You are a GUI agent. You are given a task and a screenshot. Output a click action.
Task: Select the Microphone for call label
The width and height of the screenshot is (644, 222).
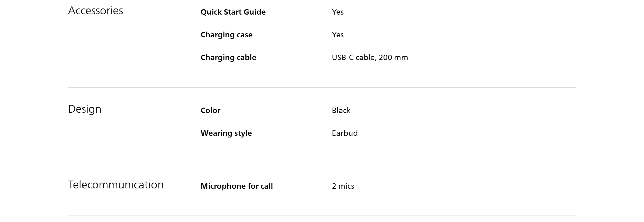(x=236, y=186)
